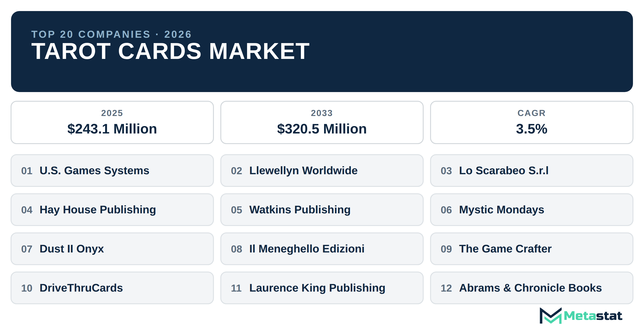
Task: Pick the Laurence King Publishing entry
Action: coord(322,288)
